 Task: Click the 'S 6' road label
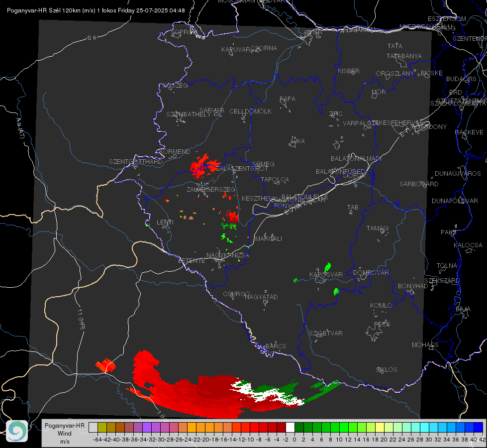click(92, 38)
